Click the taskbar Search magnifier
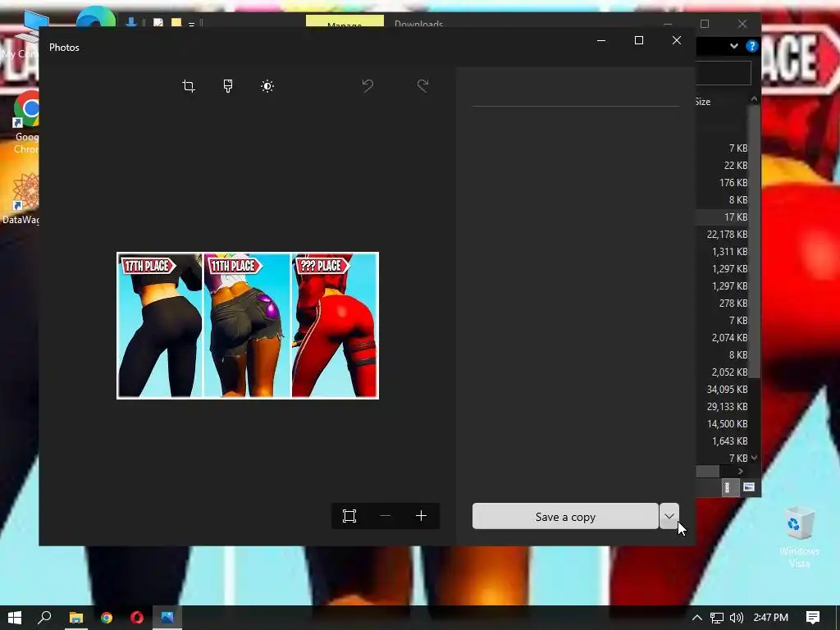Image resolution: width=840 pixels, height=630 pixels. click(45, 618)
